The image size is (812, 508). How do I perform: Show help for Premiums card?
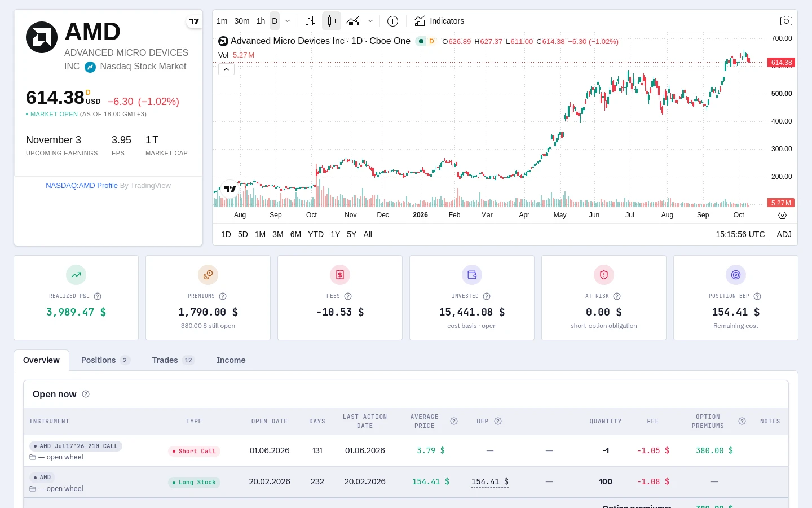point(223,296)
